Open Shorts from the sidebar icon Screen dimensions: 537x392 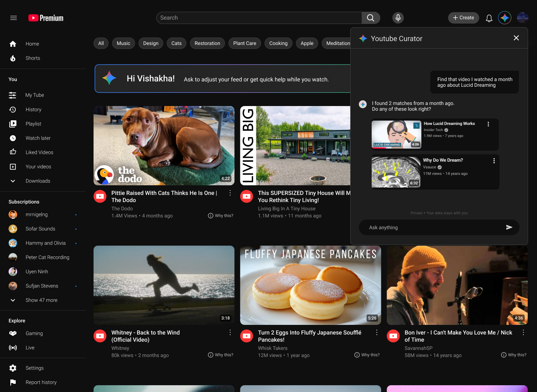tap(13, 58)
